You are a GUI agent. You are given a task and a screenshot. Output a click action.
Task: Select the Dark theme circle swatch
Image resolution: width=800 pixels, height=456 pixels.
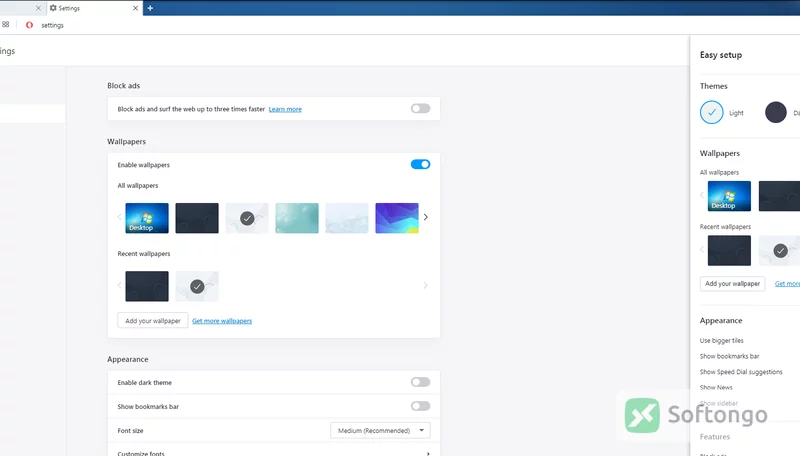pyautogui.click(x=776, y=112)
